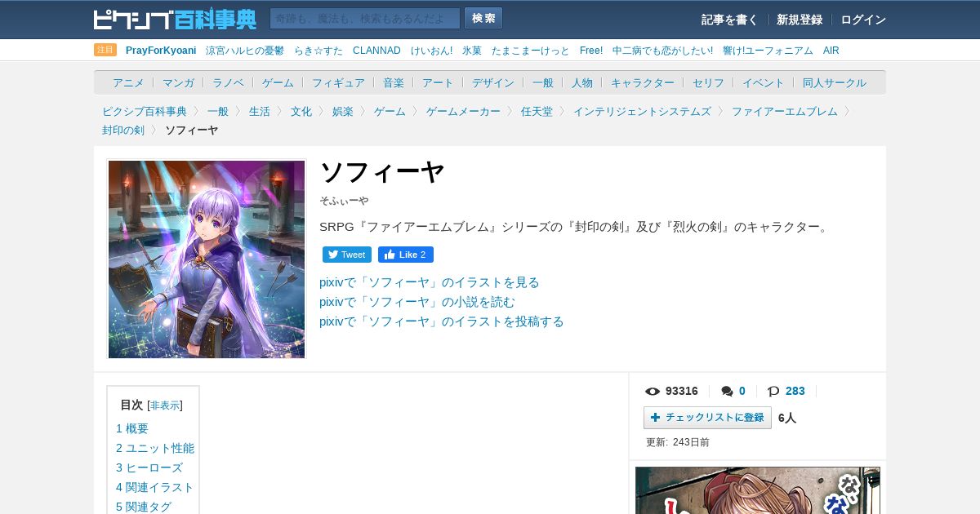The image size is (980, 514).
Task: Click the 生活 breadcrumb
Action: 260,111
